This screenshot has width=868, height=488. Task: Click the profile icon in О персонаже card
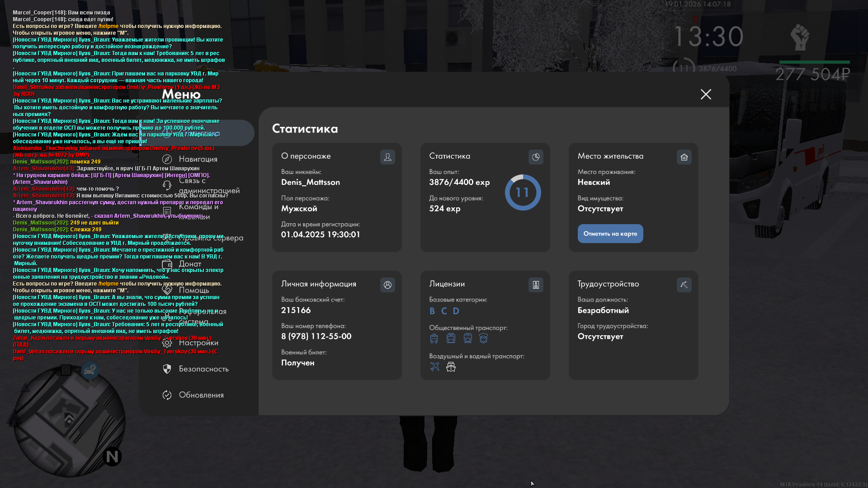[387, 157]
